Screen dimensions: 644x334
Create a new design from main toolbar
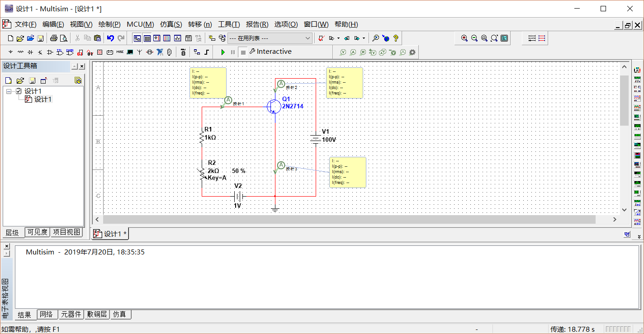[x=11, y=38]
